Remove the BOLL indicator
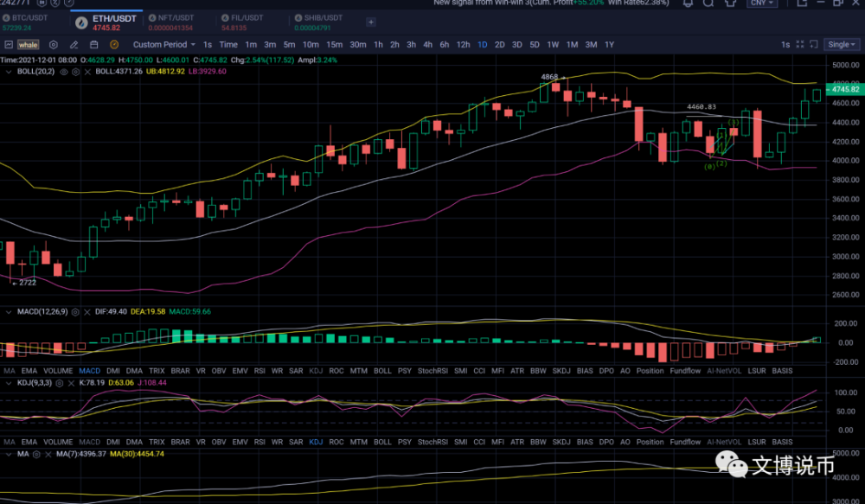The height and width of the screenshot is (504, 865). click(x=87, y=72)
